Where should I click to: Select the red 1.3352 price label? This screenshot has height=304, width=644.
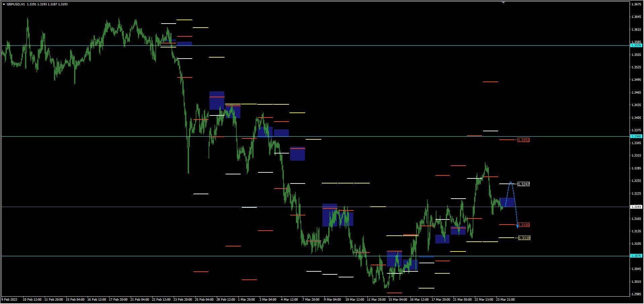[523, 140]
